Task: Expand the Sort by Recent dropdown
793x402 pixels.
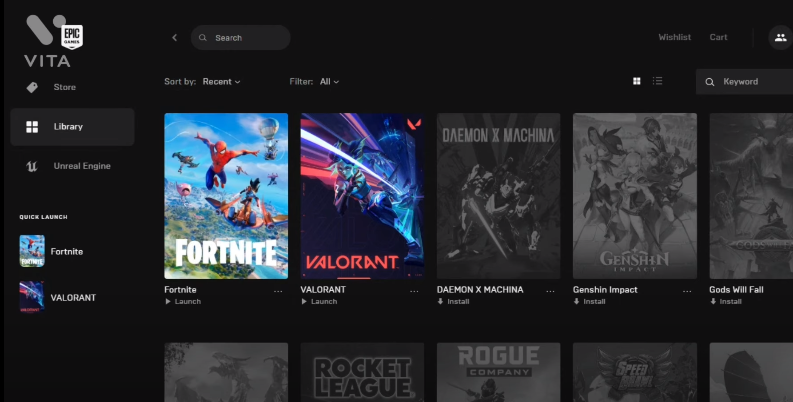Action: tap(222, 81)
